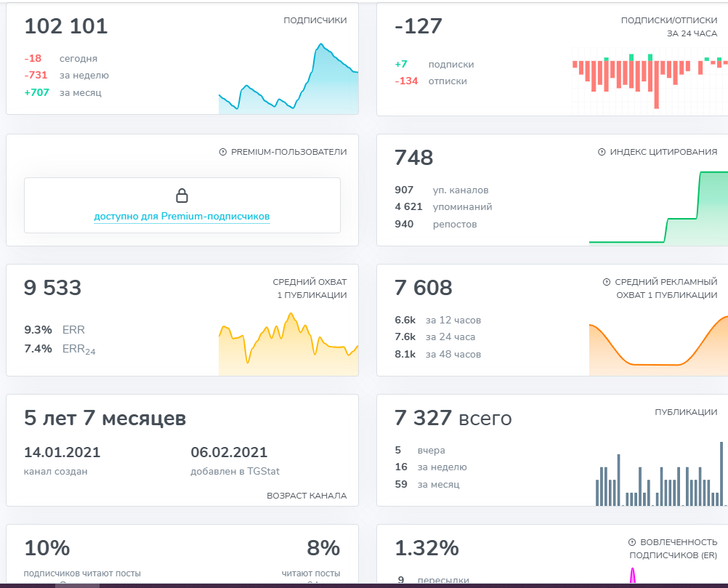The height and width of the screenshot is (588, 728).
Task: Click the green citation index chart
Action: 658,207
